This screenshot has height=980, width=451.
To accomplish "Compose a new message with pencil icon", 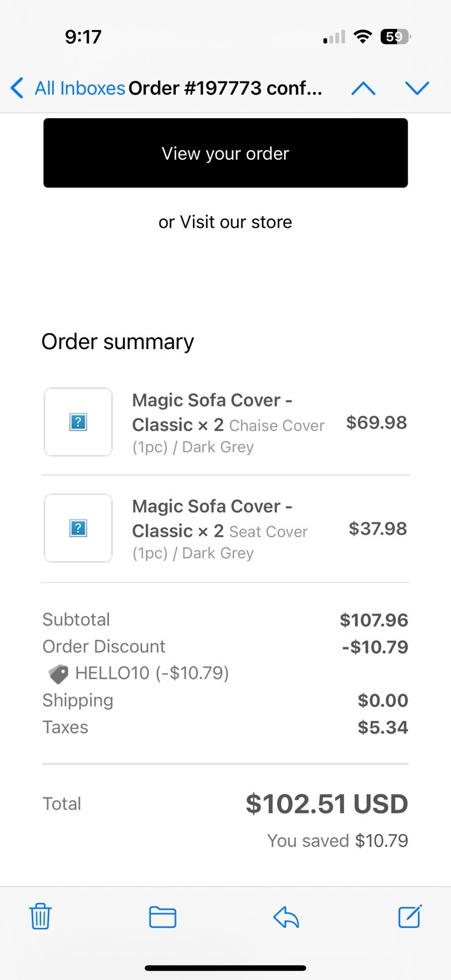I will (410, 916).
